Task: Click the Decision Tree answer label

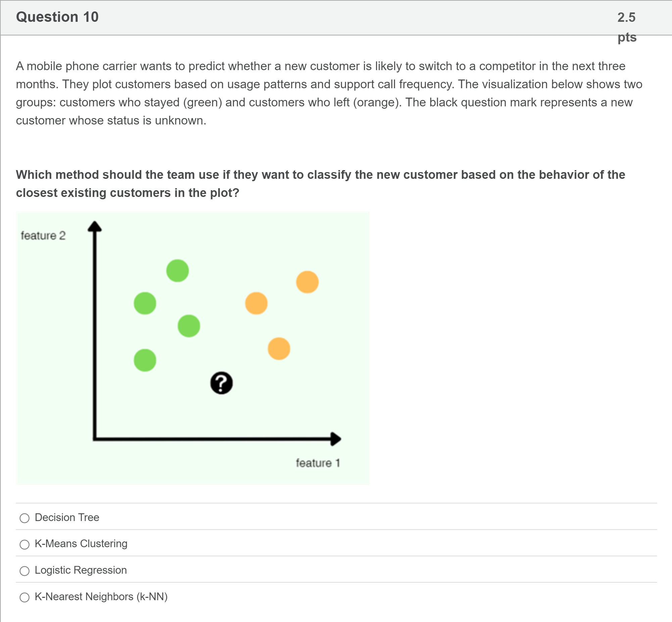Action: click(67, 517)
